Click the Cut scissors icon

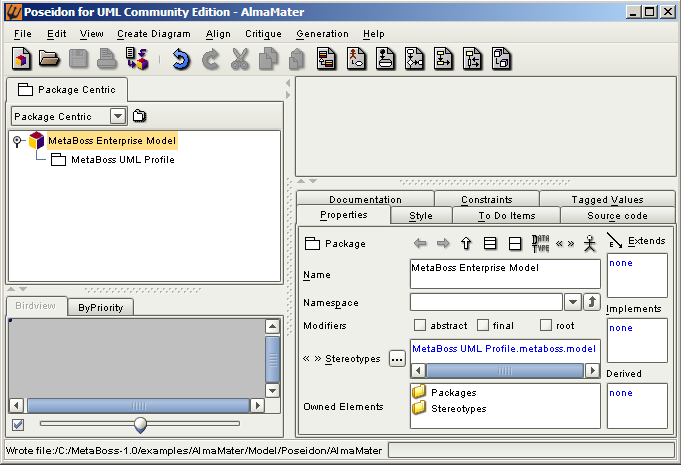[x=240, y=59]
